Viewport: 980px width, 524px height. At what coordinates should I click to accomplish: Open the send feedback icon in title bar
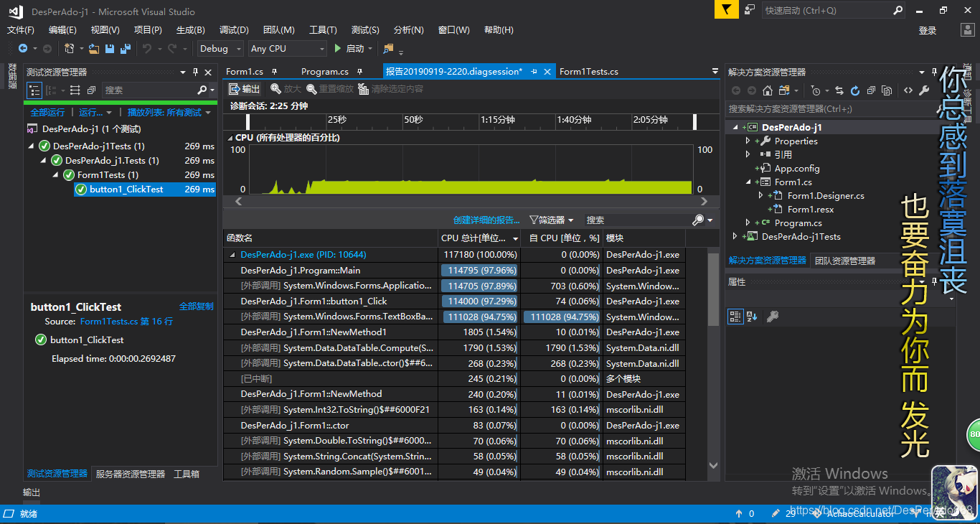(x=750, y=10)
